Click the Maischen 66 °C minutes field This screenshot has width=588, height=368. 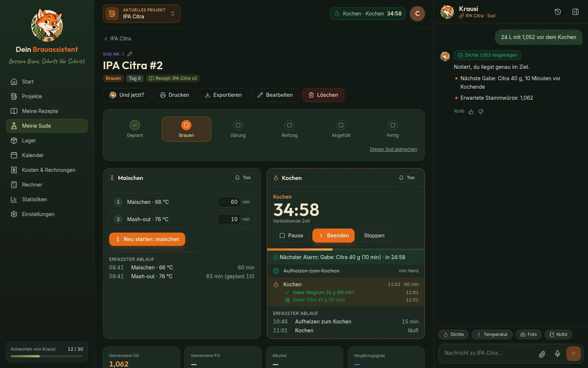click(229, 202)
